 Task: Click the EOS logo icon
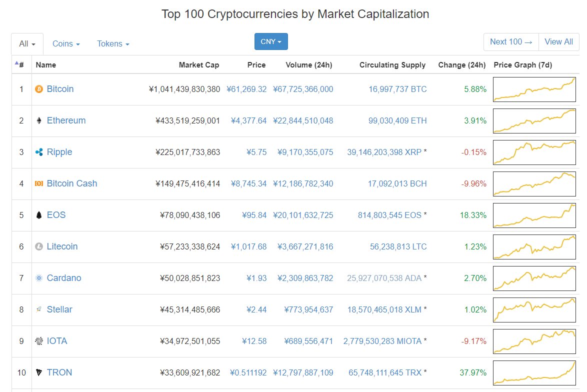tap(38, 215)
